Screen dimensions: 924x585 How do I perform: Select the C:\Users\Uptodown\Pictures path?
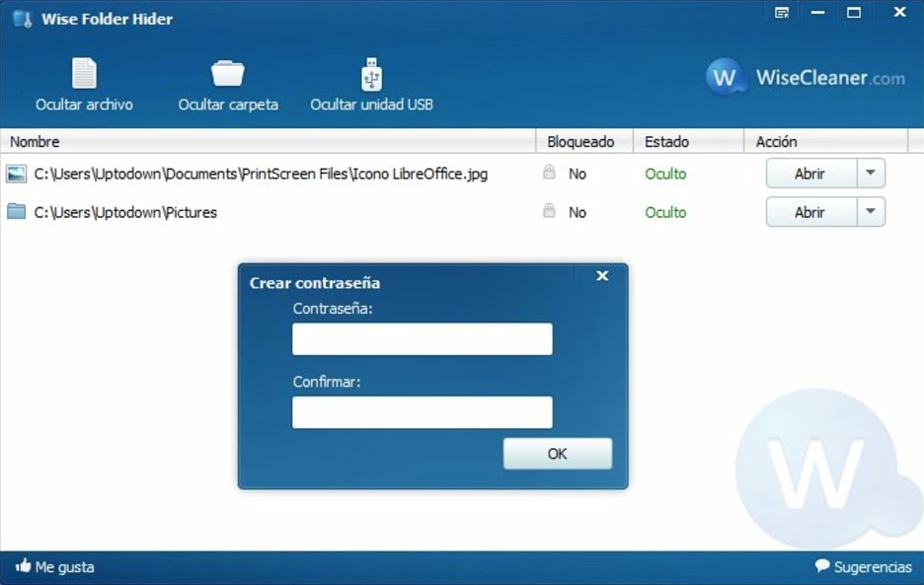125,212
